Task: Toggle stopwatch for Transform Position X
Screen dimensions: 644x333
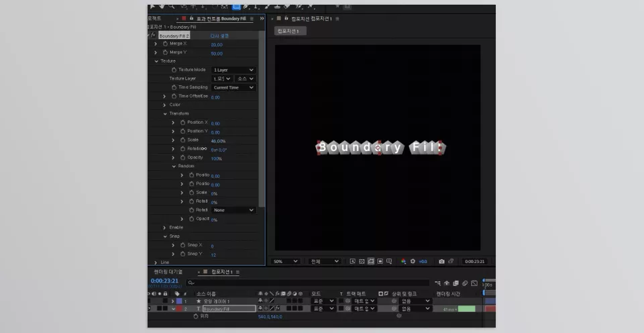Action: point(182,122)
